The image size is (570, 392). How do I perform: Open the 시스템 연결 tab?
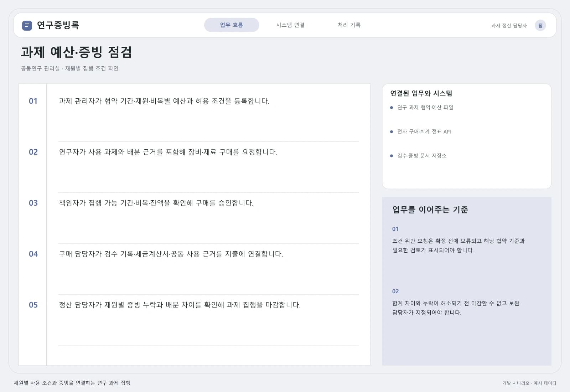[290, 25]
